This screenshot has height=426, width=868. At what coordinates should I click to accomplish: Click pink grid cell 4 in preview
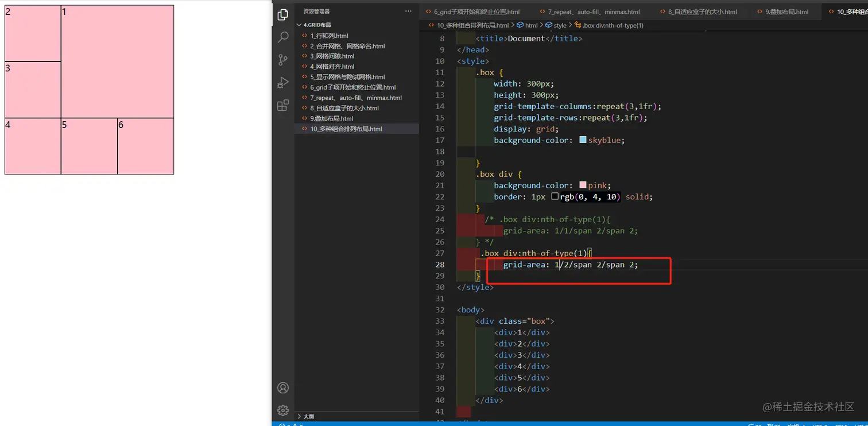pos(33,146)
